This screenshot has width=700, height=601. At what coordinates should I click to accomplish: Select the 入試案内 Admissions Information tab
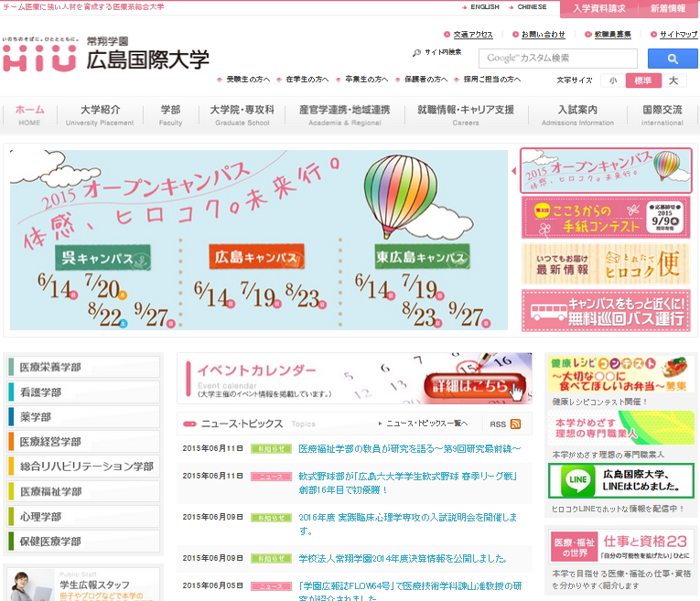point(577,115)
